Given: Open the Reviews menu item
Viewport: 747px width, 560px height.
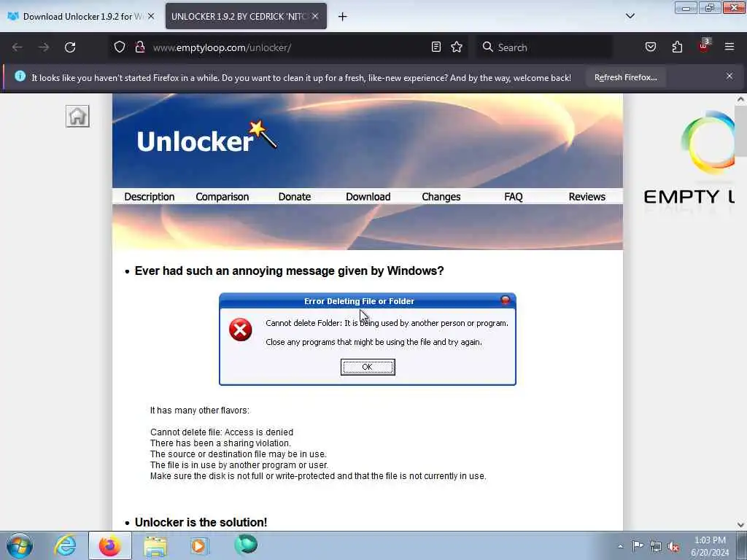Looking at the screenshot, I should [587, 197].
